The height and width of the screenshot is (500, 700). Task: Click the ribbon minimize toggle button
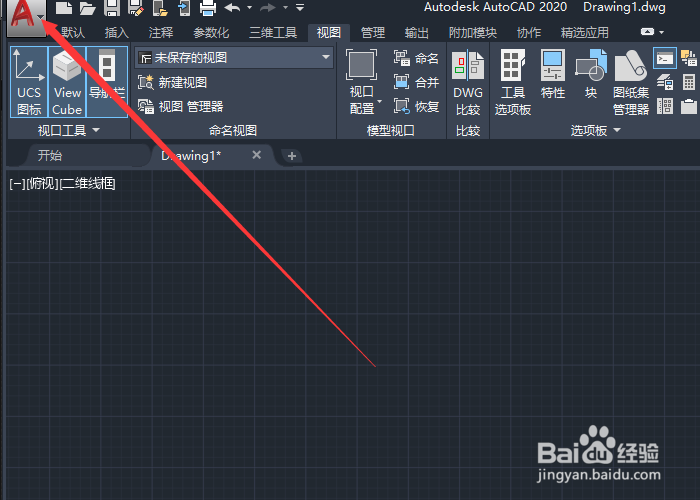tap(647, 32)
